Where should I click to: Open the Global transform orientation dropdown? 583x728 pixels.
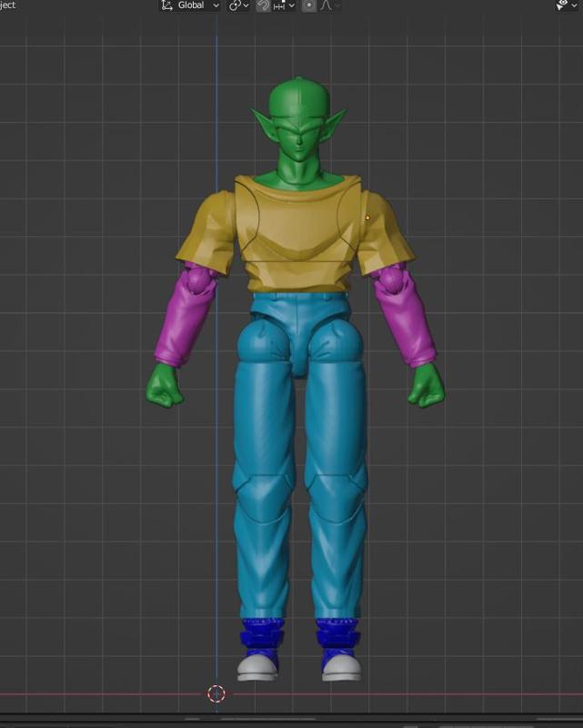190,5
